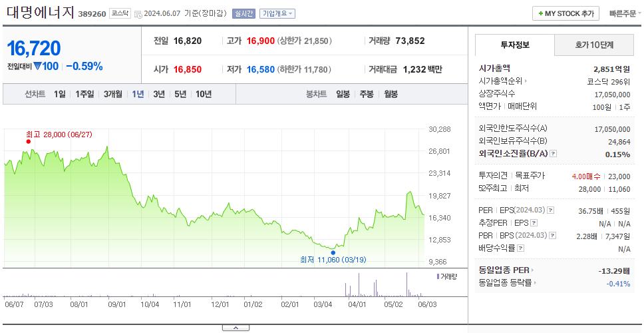Click the calendar icon next to 2024.06.07
This screenshot has height=333, width=644.
pos(138,14)
